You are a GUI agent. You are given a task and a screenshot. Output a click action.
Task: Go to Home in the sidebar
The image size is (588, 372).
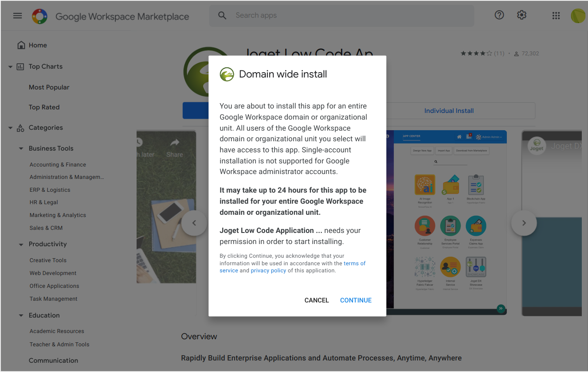(x=38, y=45)
